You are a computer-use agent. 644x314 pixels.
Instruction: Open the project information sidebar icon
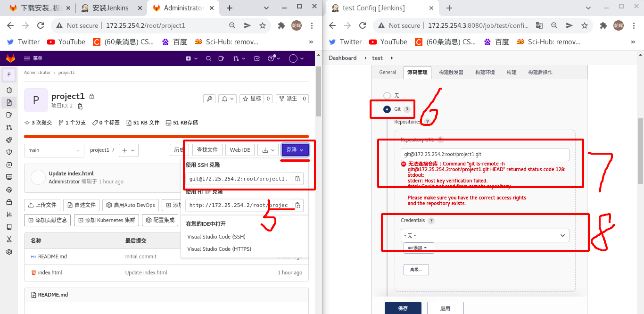point(9,90)
